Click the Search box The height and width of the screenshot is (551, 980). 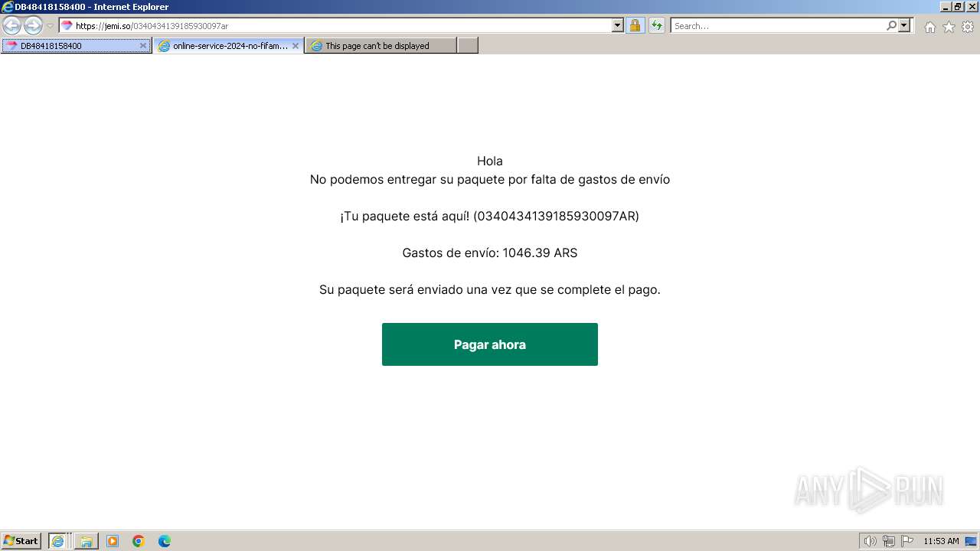pos(778,26)
